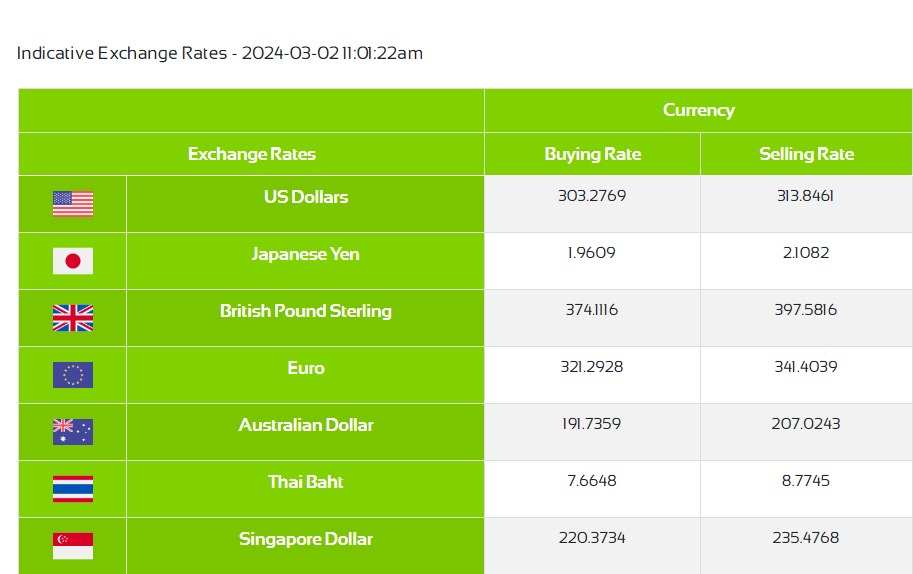
Task: Click the Exchange Rates column header
Action: tap(251, 154)
